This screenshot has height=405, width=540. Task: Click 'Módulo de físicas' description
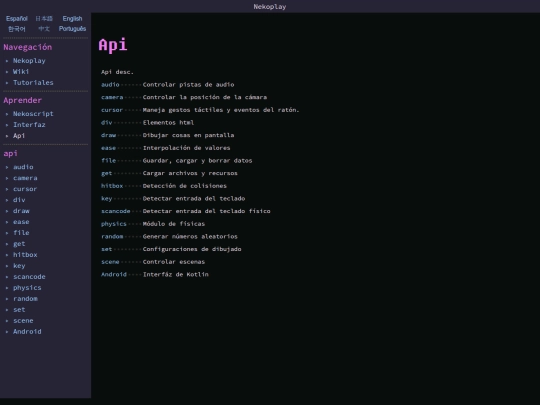pos(174,224)
